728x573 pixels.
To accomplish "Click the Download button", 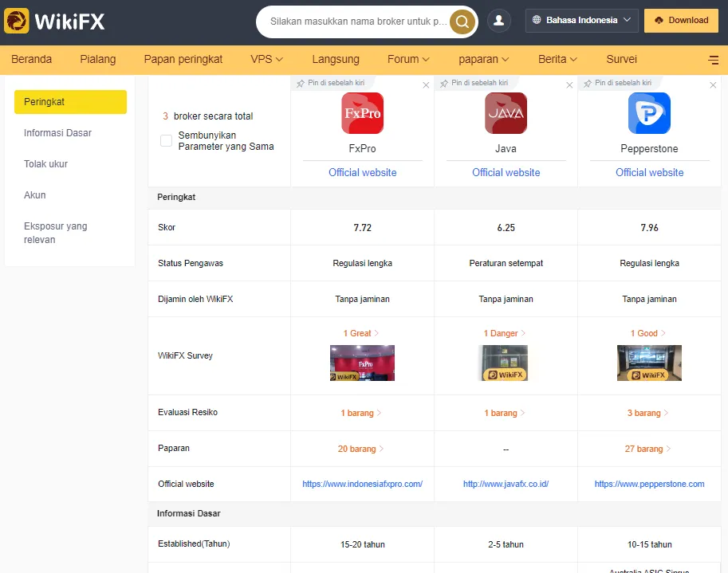I will tap(681, 21).
